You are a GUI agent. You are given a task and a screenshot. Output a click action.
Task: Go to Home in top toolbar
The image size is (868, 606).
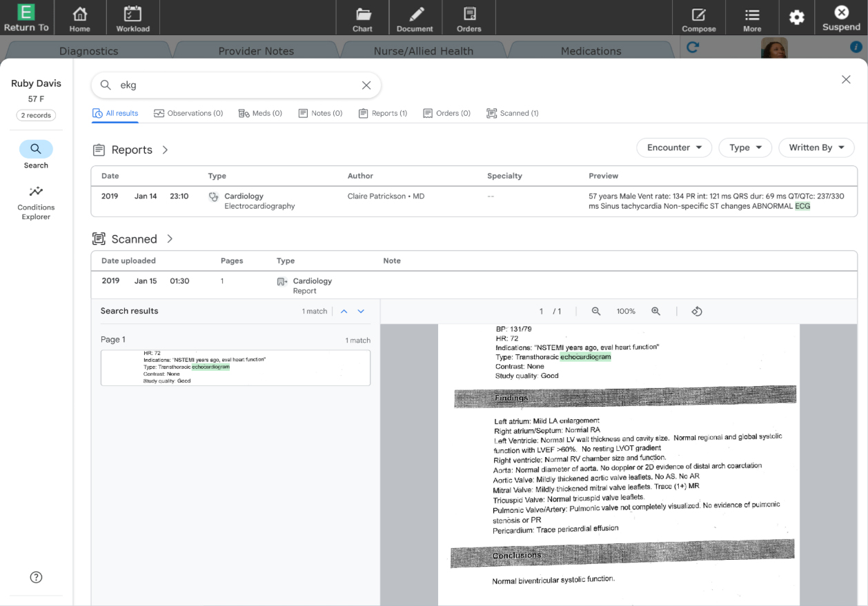tap(80, 18)
